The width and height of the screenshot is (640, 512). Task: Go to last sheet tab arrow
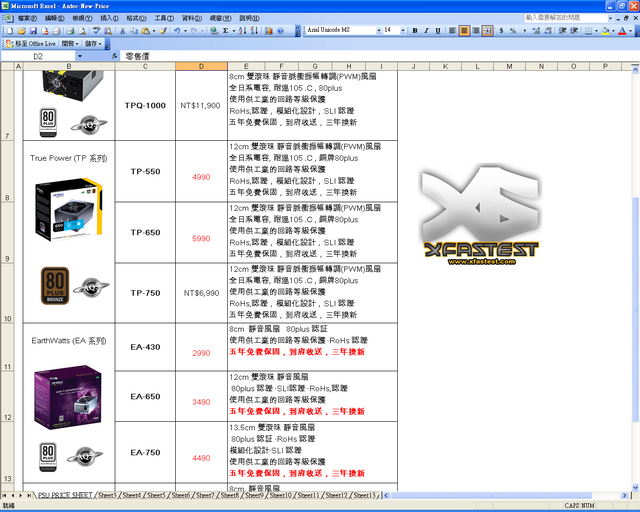coord(29,495)
